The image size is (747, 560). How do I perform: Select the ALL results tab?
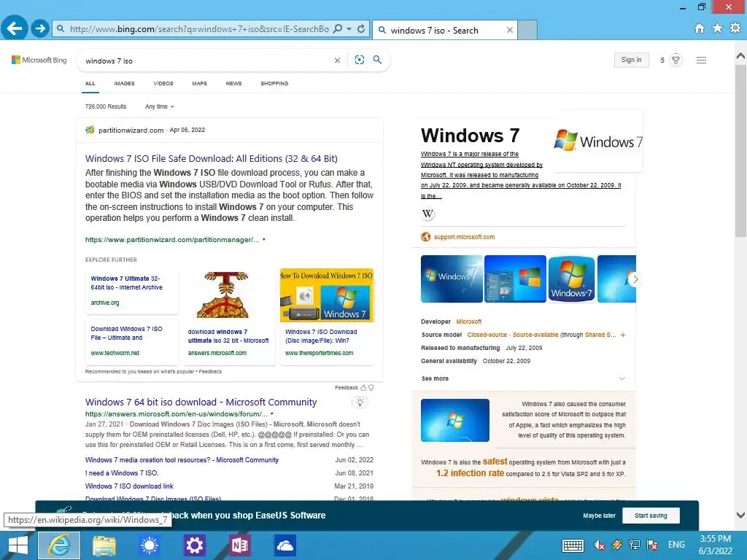[90, 83]
